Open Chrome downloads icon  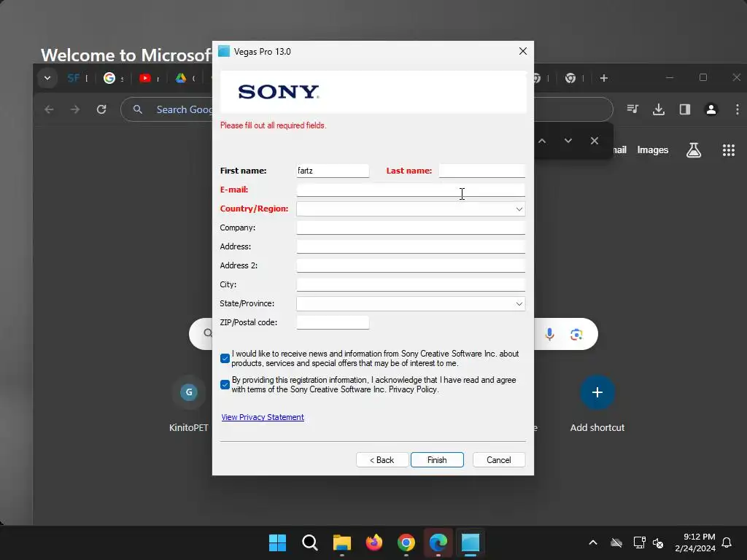coord(659,109)
